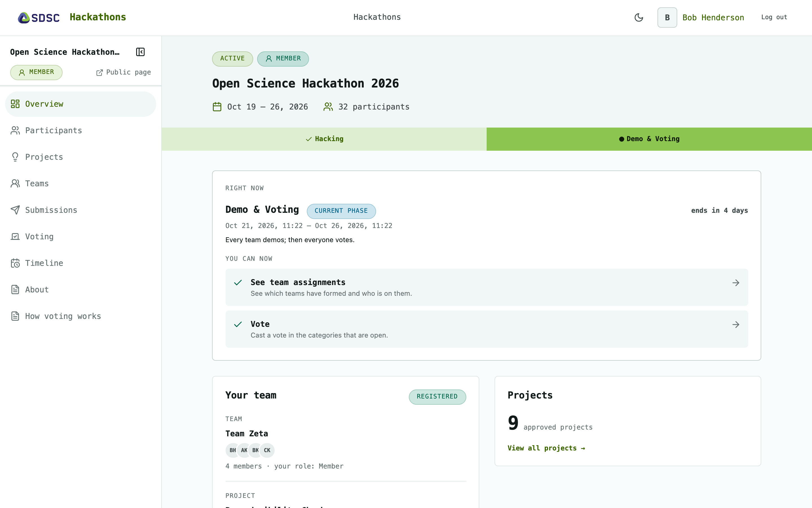812x508 pixels.
Task: Open the Submissions page
Action: 81,210
